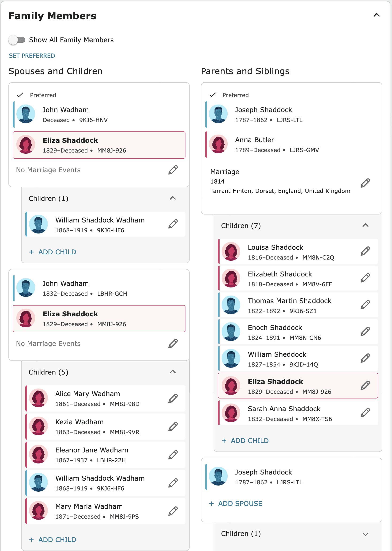Click the SET PREFERRED link

32,56
